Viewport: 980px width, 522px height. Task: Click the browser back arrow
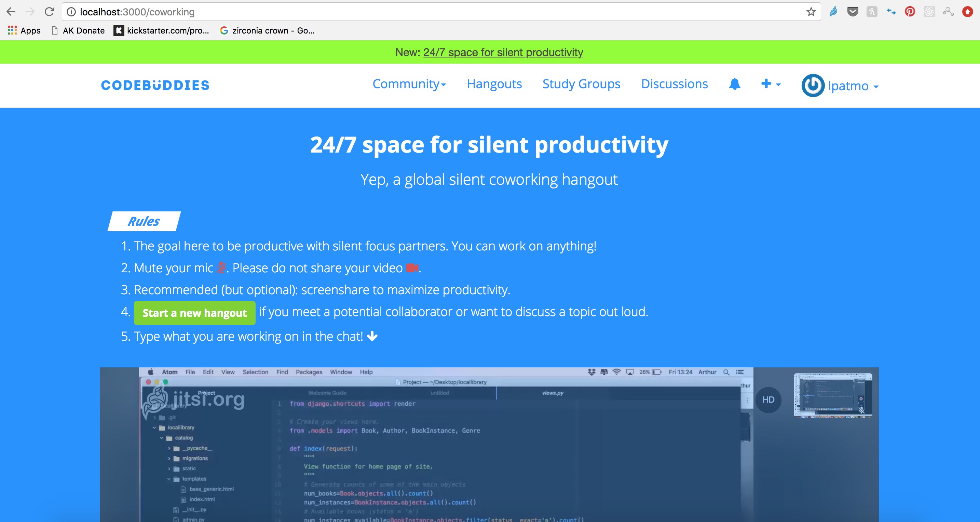[11, 12]
